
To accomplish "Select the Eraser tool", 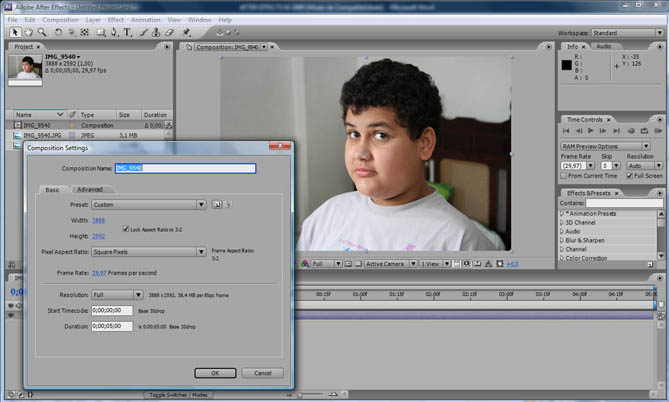I will 171,31.
